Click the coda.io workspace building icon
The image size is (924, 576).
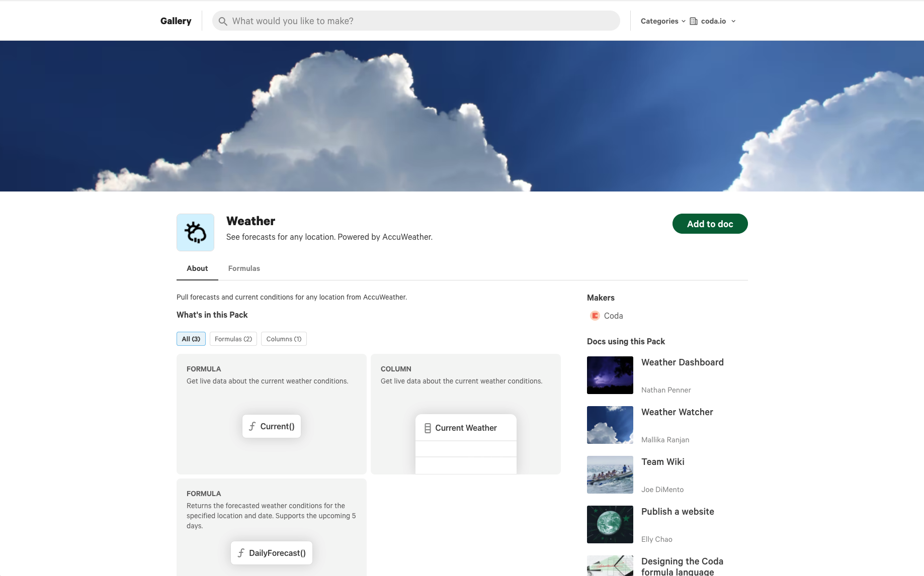pos(694,21)
